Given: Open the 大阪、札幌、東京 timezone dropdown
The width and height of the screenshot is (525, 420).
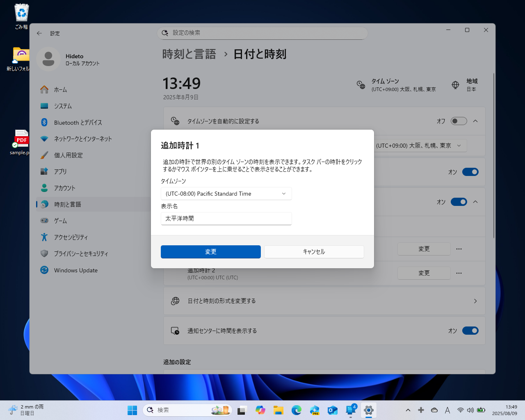Looking at the screenshot, I should pyautogui.click(x=422, y=146).
